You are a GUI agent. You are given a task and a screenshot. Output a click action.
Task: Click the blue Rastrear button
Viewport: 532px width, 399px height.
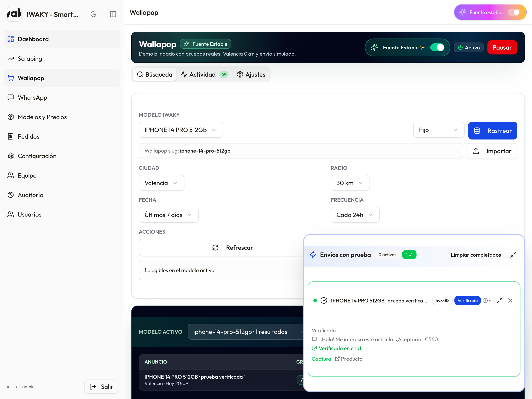[493, 131]
